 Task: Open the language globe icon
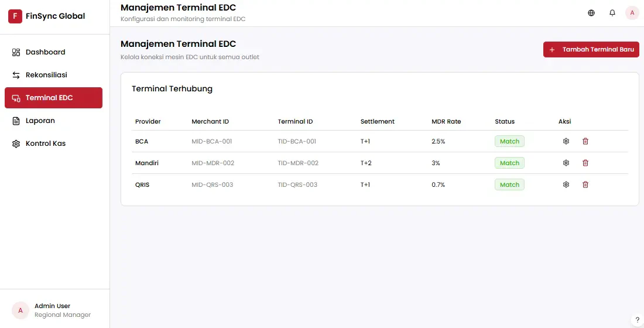(x=591, y=13)
